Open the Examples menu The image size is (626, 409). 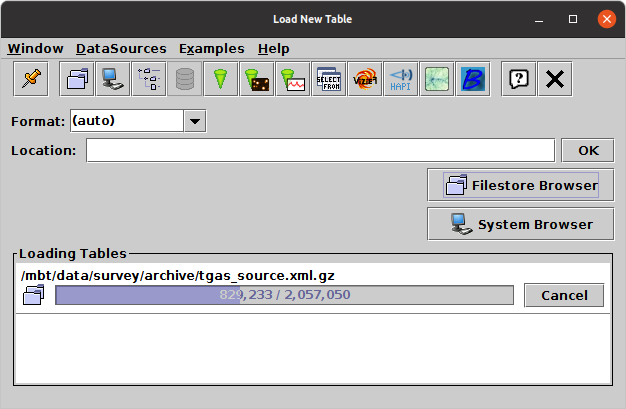coord(211,48)
